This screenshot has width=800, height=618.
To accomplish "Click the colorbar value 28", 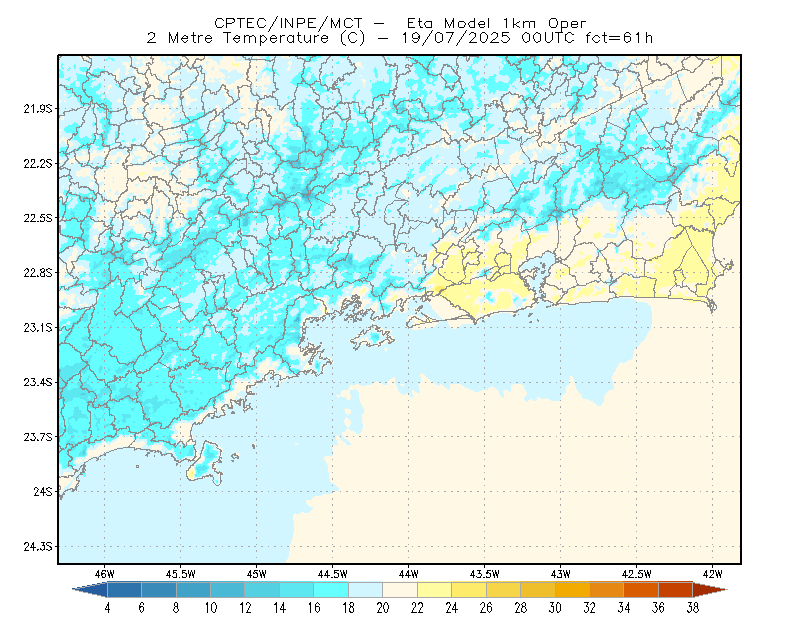I will (x=521, y=608).
